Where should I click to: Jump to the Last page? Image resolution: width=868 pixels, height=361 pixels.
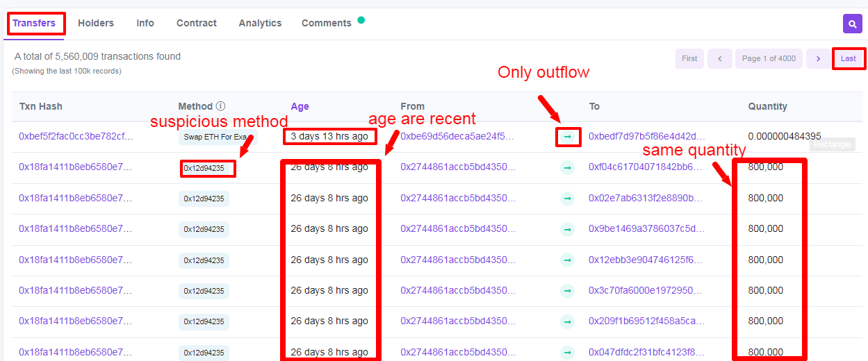849,58
